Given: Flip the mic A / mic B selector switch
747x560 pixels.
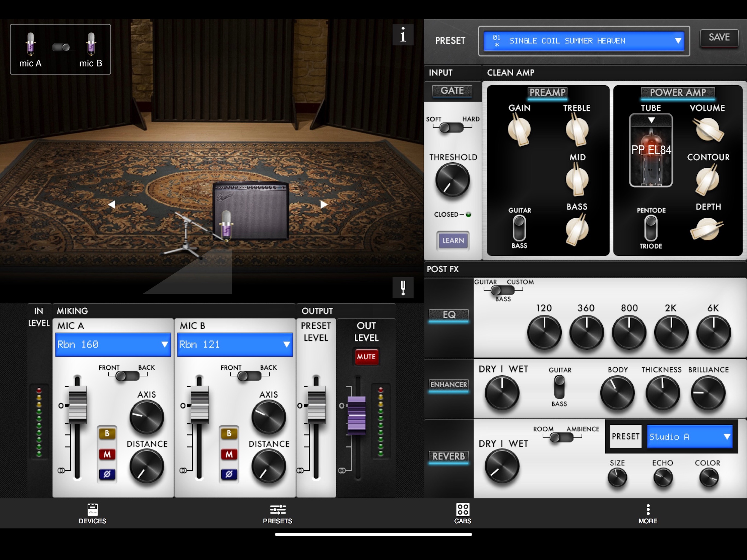Looking at the screenshot, I should (61, 47).
